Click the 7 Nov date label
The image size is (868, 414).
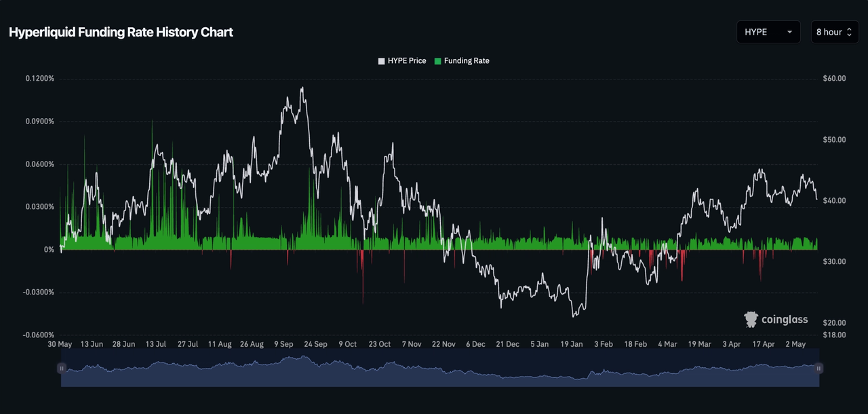412,345
